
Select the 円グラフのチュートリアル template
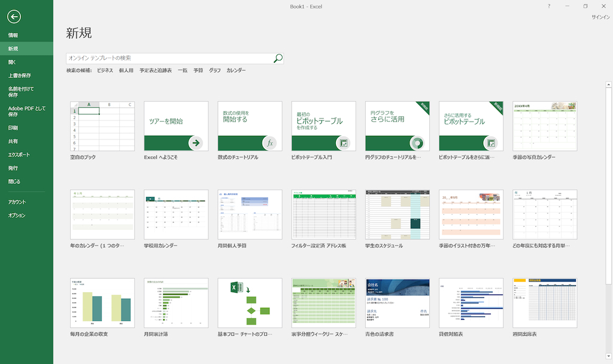[x=397, y=131]
